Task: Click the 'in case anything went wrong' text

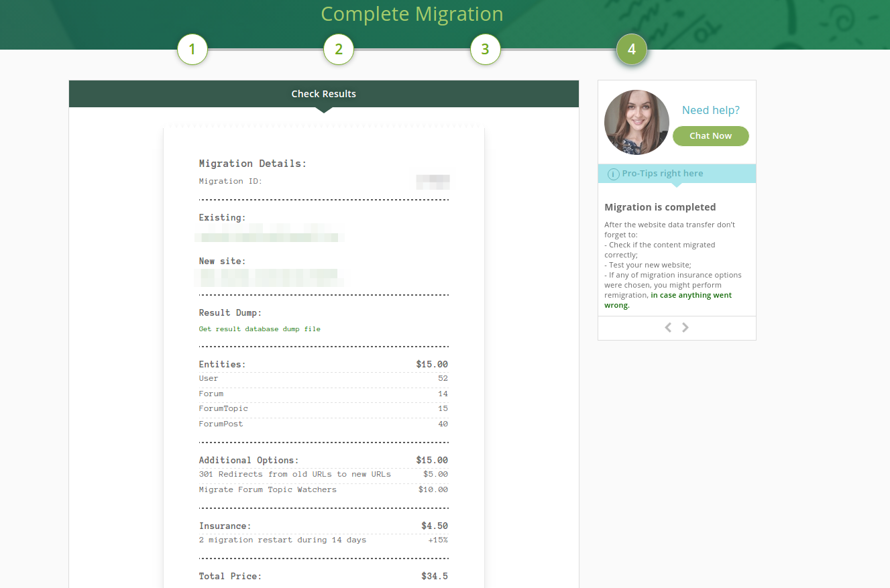Action: [x=691, y=295]
